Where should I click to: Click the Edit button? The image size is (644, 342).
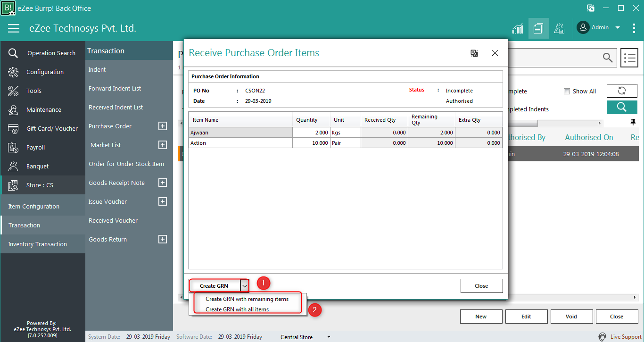point(526,317)
